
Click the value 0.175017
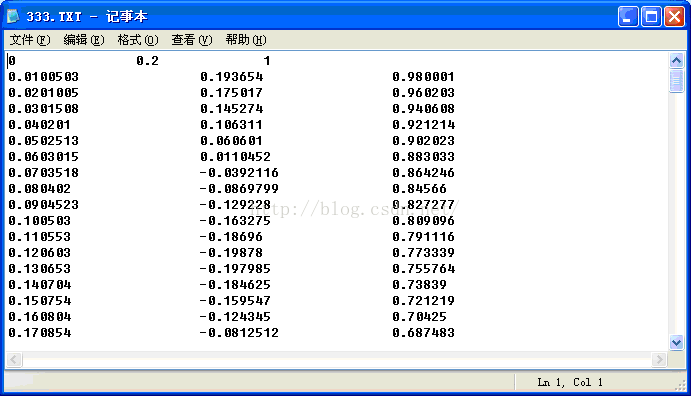[x=231, y=93]
